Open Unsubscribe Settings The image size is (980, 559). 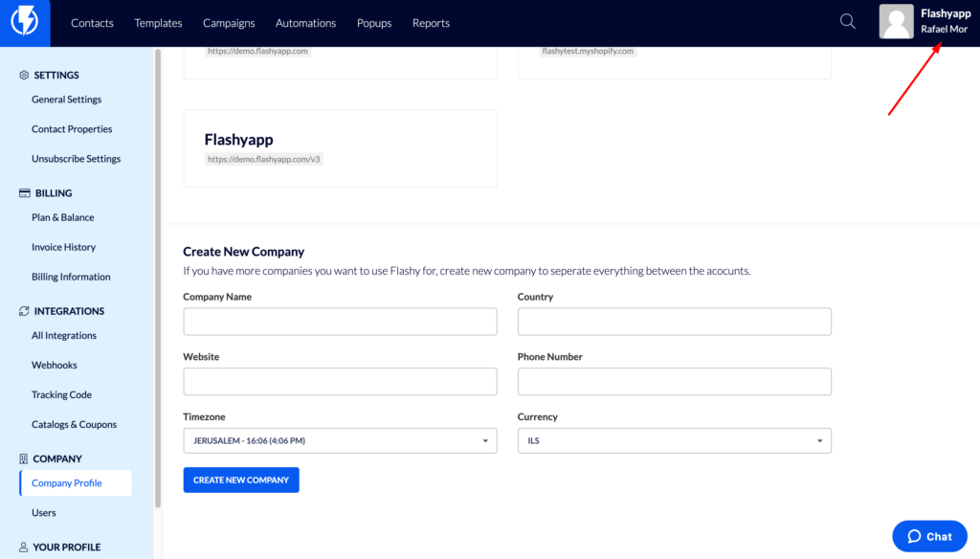tap(77, 159)
